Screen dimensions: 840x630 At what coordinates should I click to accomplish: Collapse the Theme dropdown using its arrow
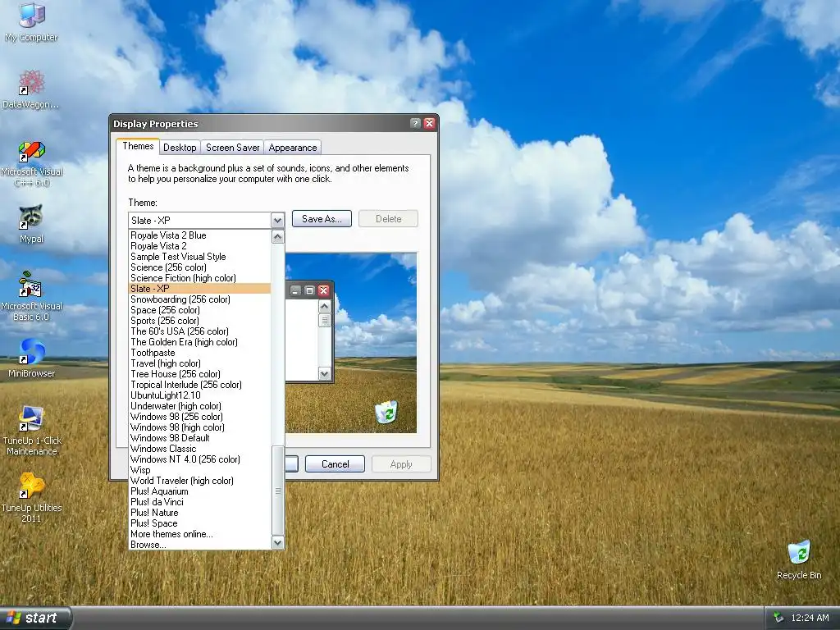pos(277,220)
